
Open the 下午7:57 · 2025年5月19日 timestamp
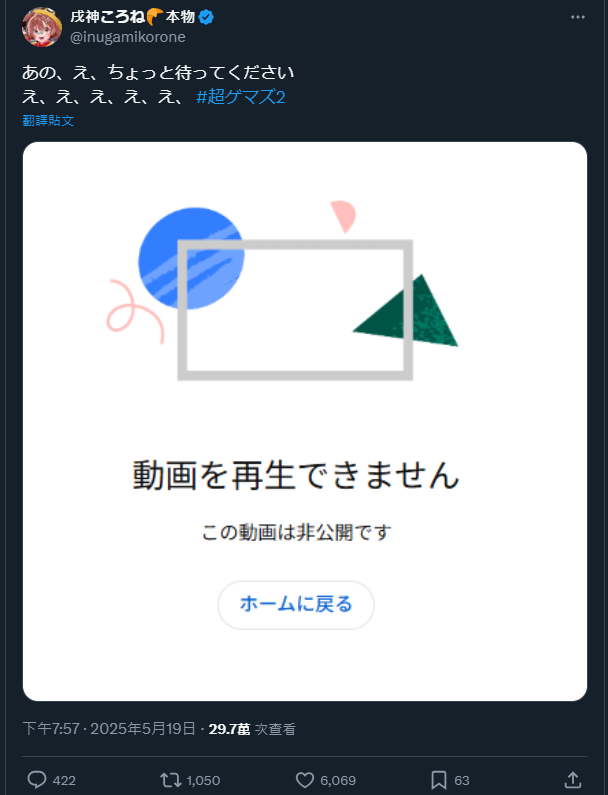(x=109, y=729)
